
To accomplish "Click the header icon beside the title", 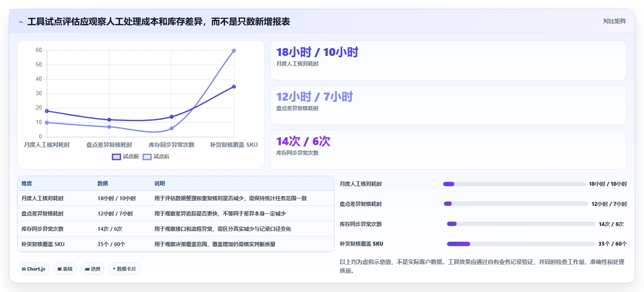I will click(x=21, y=22).
